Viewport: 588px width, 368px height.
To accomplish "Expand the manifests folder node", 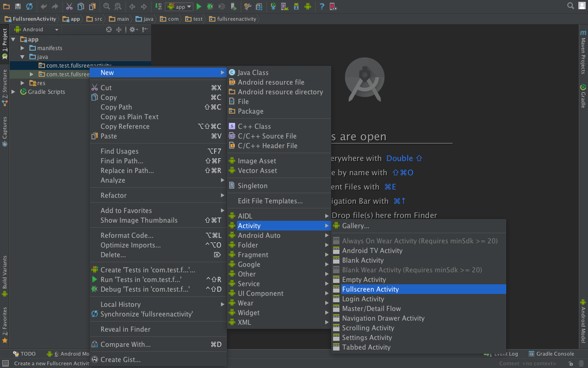I will tap(23, 48).
